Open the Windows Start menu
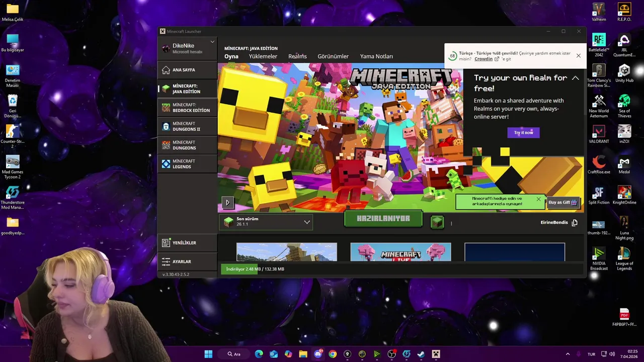 (x=208, y=354)
